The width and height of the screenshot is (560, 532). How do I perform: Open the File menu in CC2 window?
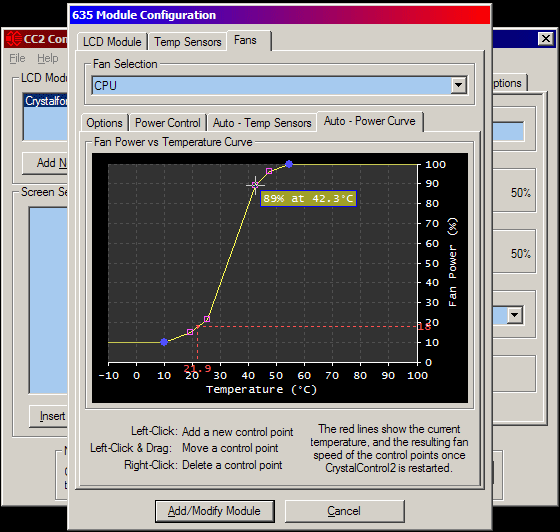[x=17, y=58]
